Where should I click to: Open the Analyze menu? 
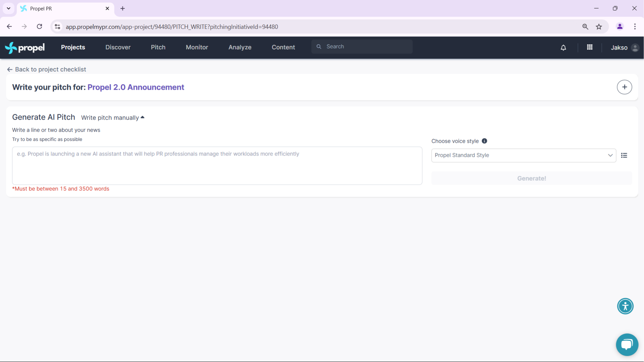pyautogui.click(x=240, y=48)
